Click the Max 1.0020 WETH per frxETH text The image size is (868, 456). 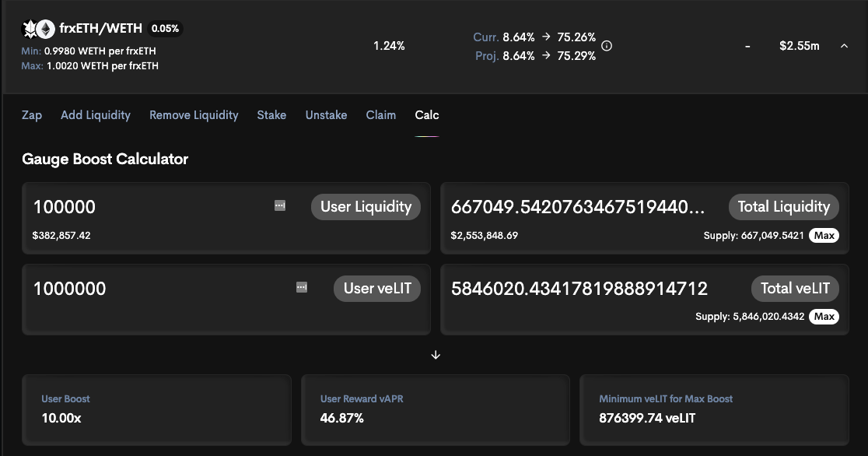[89, 66]
